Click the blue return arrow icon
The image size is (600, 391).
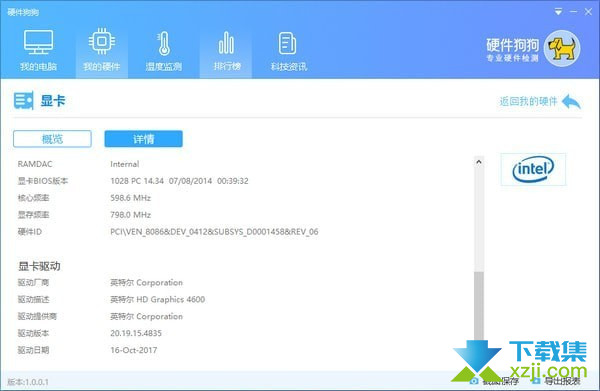[572, 101]
